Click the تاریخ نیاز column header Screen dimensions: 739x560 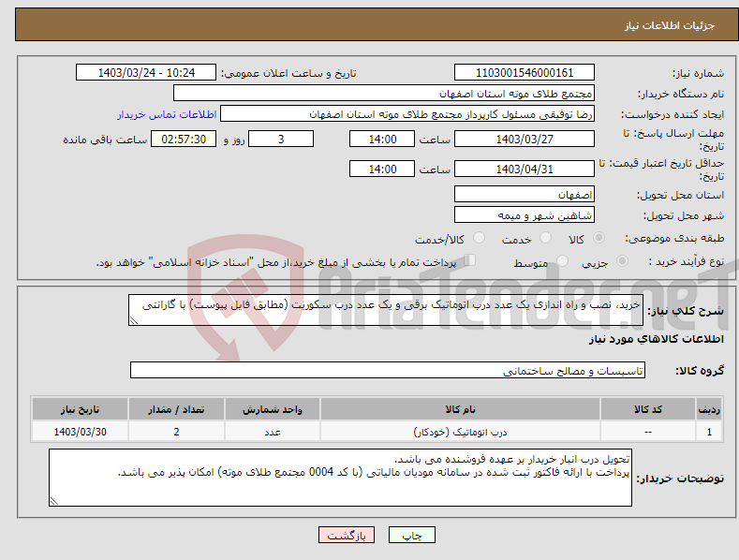pos(80,409)
